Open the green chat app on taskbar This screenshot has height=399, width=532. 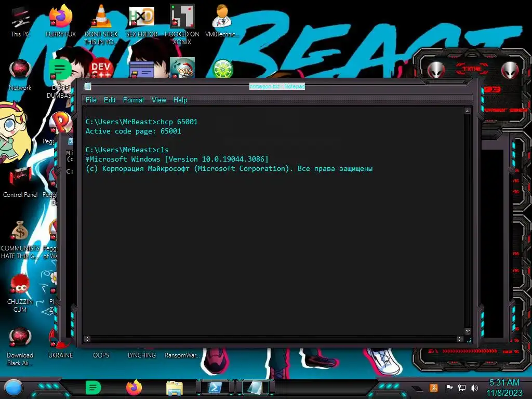pos(93,388)
